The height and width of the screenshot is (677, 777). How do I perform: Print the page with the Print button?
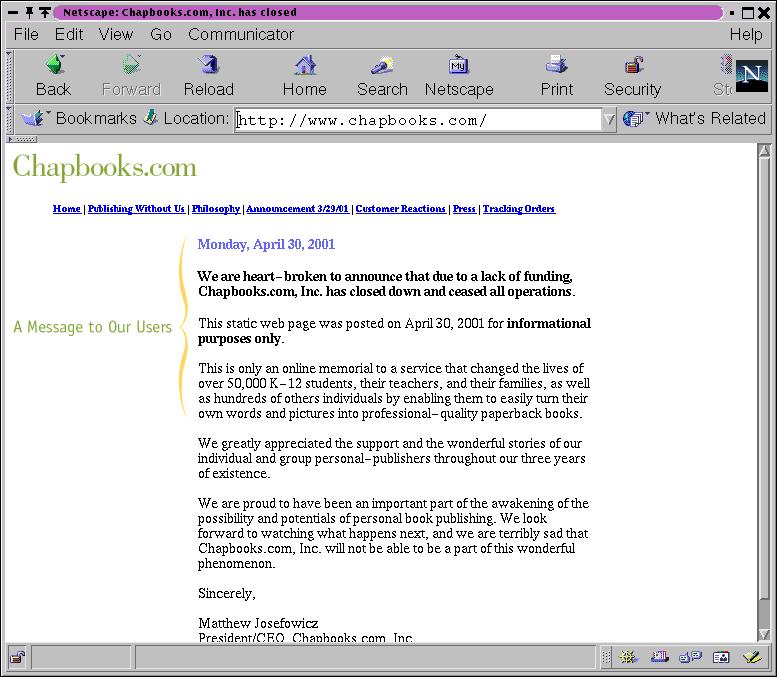(x=556, y=76)
